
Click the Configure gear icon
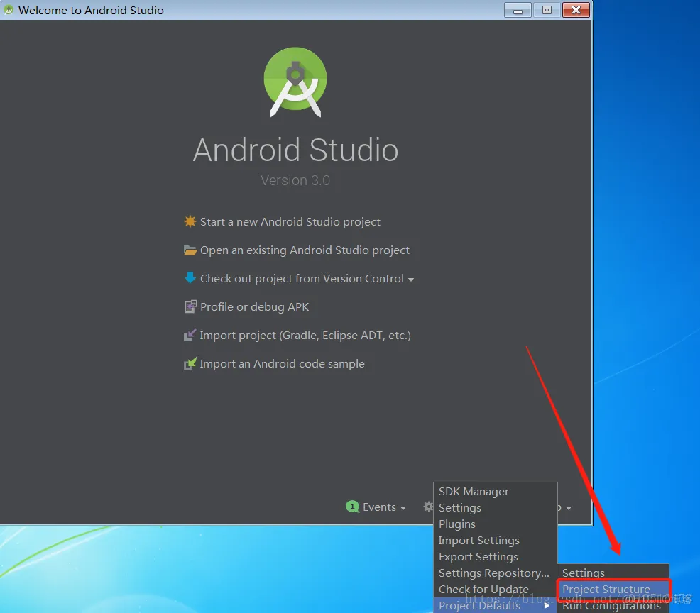(428, 507)
